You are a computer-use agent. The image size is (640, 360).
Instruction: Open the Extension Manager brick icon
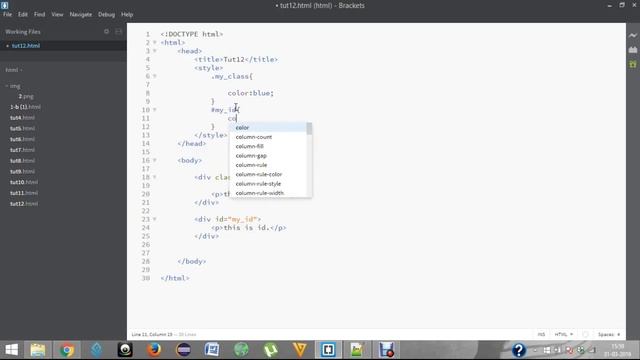[x=633, y=50]
